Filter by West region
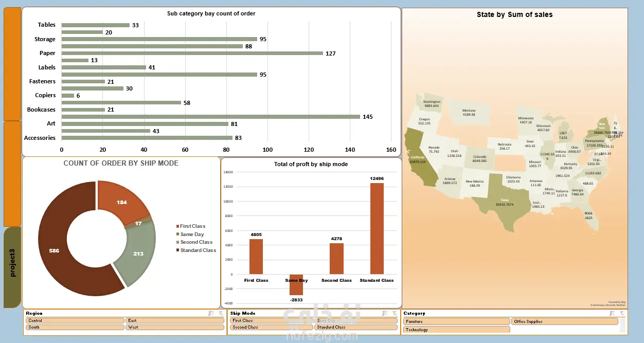Screen dimensions: 644x343 (175, 327)
